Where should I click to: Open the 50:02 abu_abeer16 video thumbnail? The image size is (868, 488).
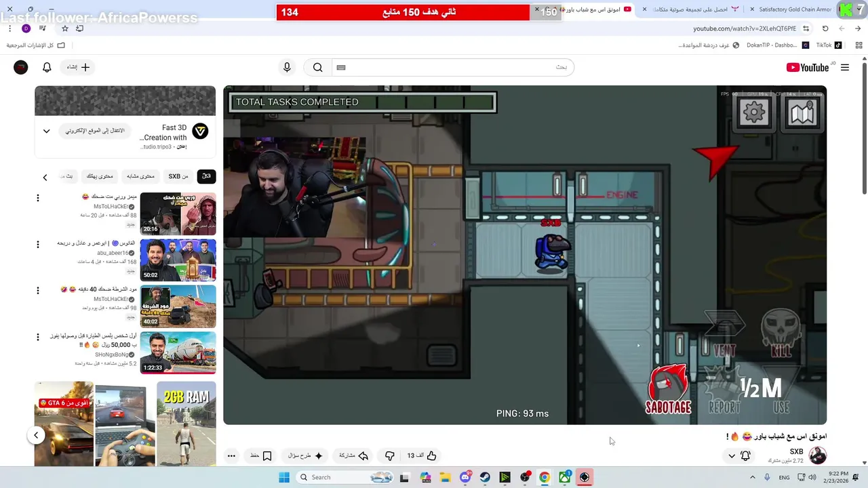[178, 260]
